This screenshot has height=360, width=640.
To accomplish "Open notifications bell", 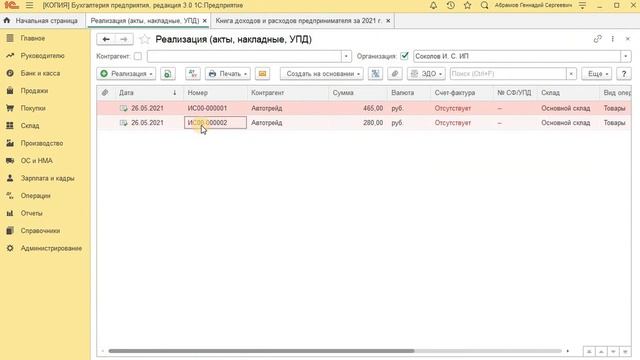I will 433,5.
